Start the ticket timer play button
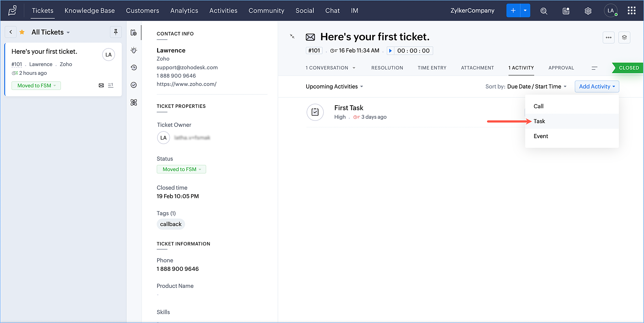 [390, 51]
